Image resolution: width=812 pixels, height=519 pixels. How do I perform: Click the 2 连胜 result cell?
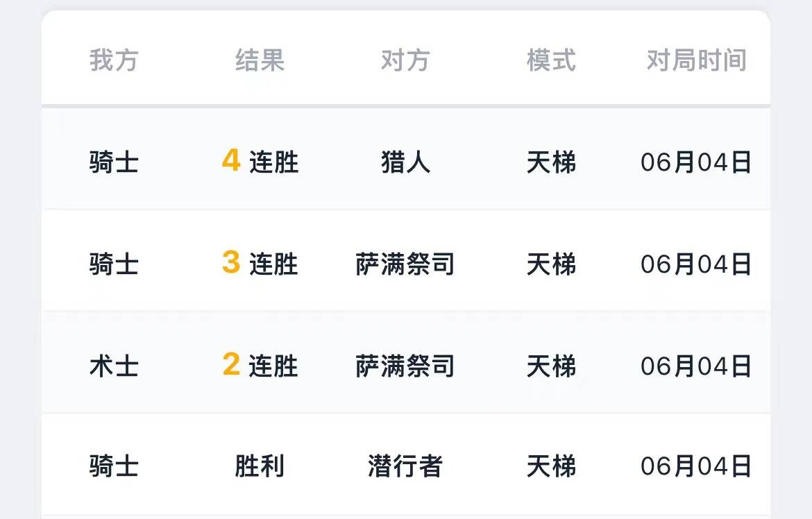pos(260,365)
